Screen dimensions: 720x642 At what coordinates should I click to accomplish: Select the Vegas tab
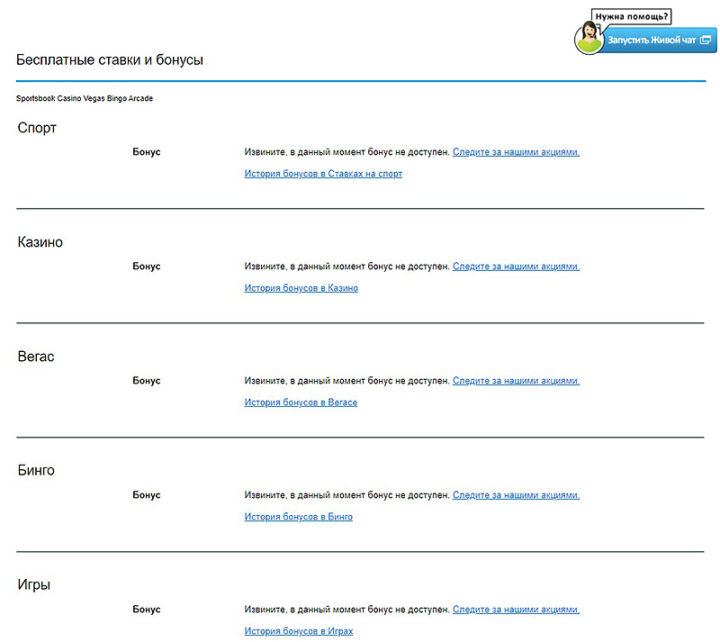98,99
